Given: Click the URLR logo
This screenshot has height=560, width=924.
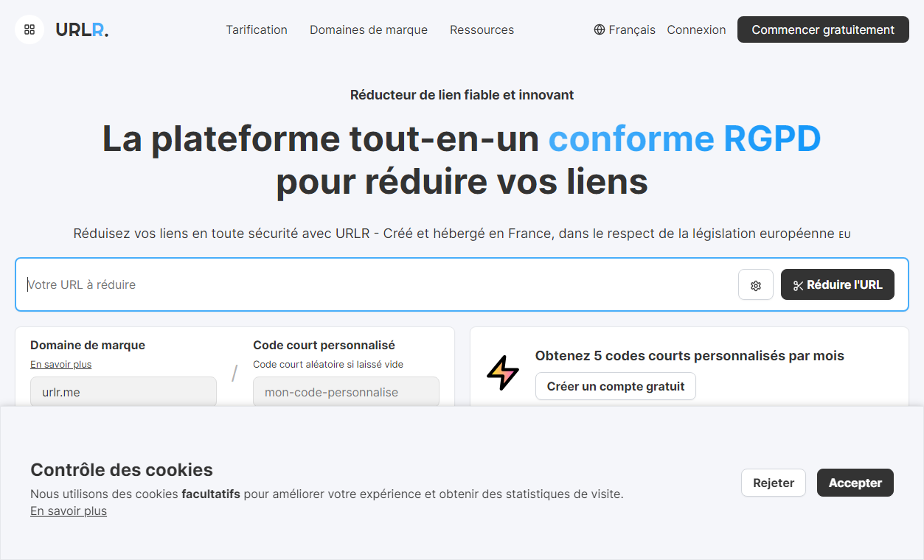Looking at the screenshot, I should click(x=82, y=30).
